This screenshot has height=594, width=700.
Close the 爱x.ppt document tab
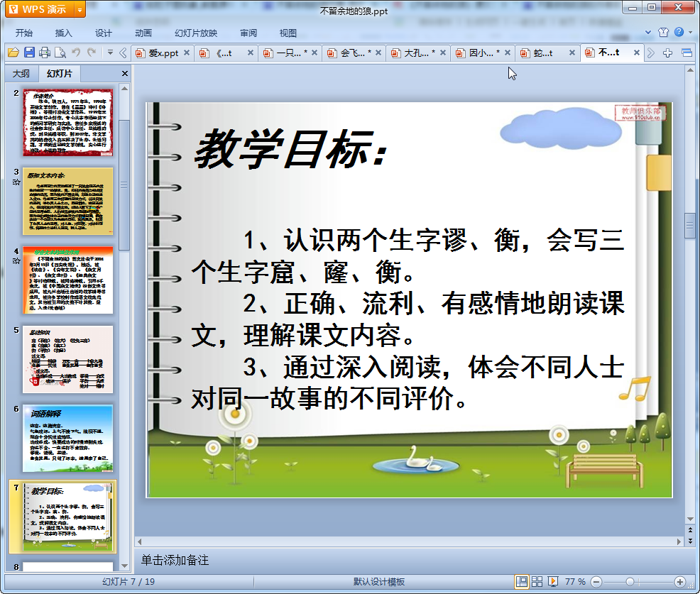(187, 53)
